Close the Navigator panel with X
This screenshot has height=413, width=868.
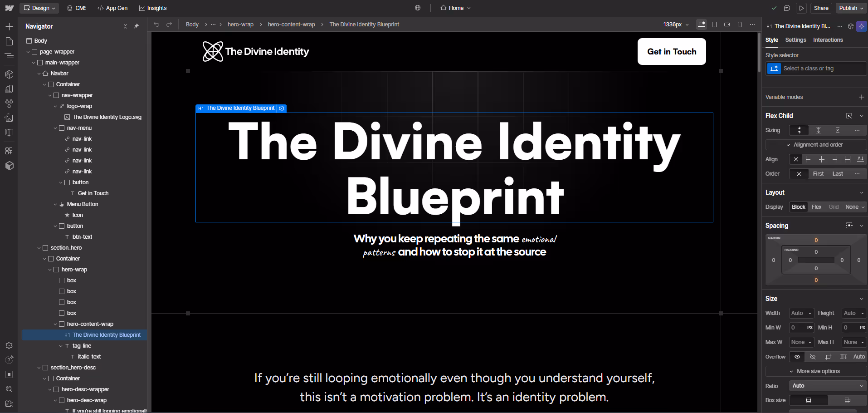click(126, 26)
